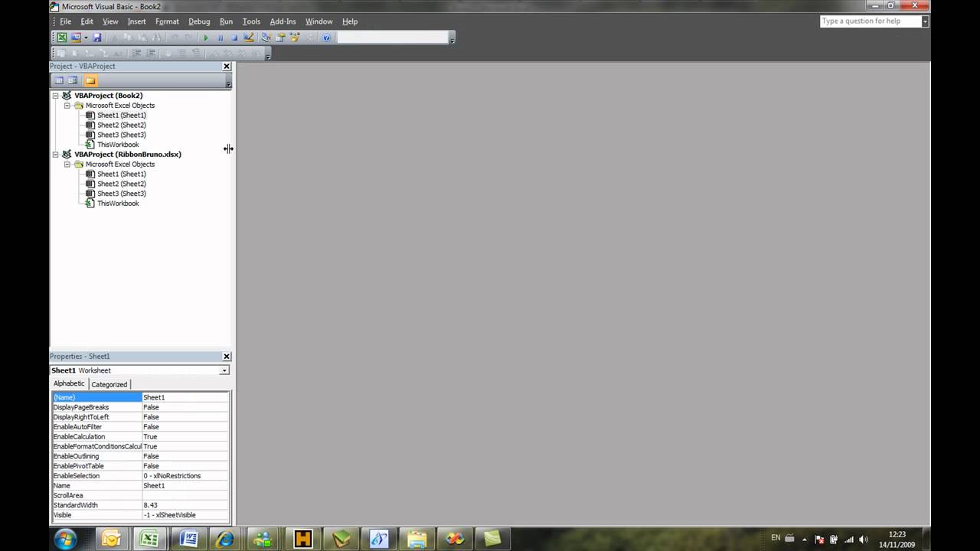Open the View menu
This screenshot has width=980, height=551.
coord(110,21)
